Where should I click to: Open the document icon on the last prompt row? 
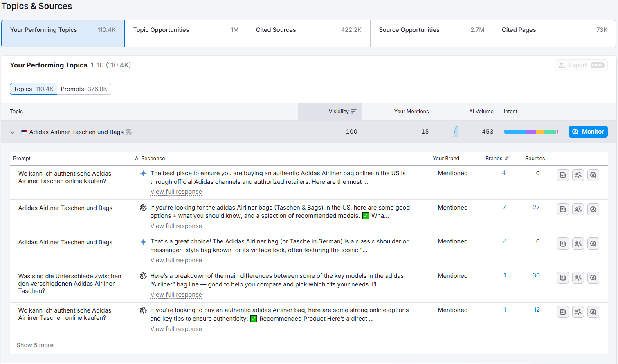point(563,312)
